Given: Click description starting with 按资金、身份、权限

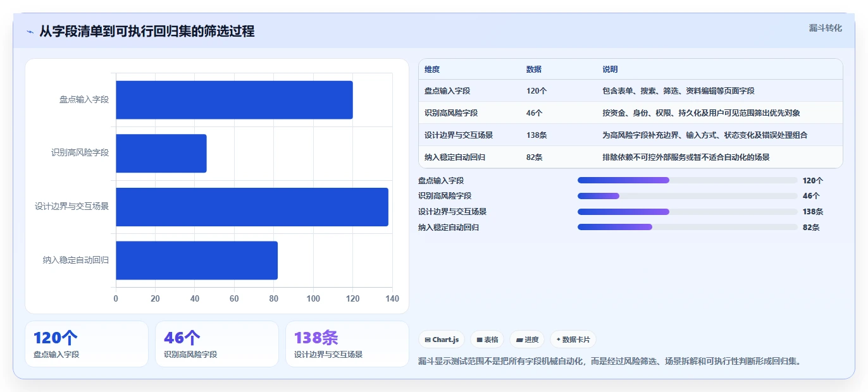Looking at the screenshot, I should pos(702,113).
